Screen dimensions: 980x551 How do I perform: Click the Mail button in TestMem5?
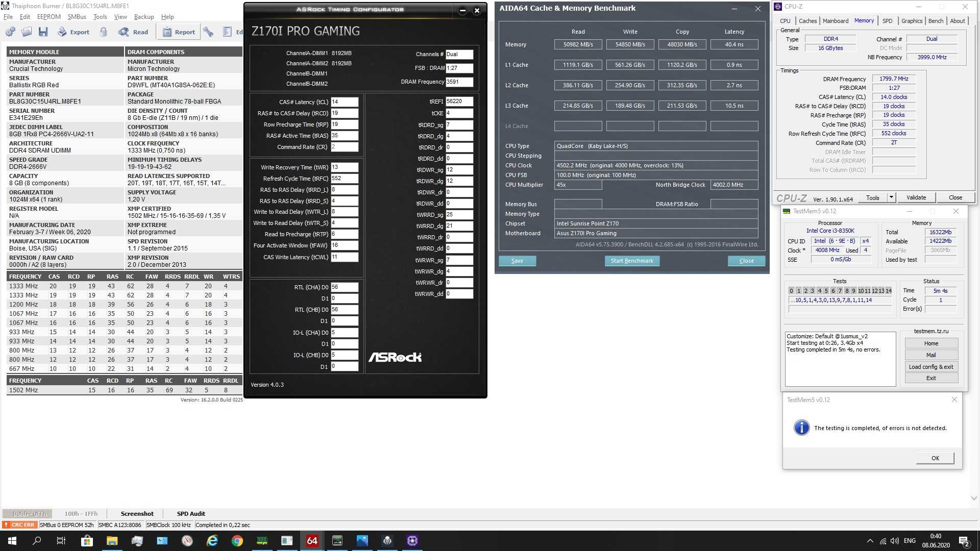pos(931,355)
